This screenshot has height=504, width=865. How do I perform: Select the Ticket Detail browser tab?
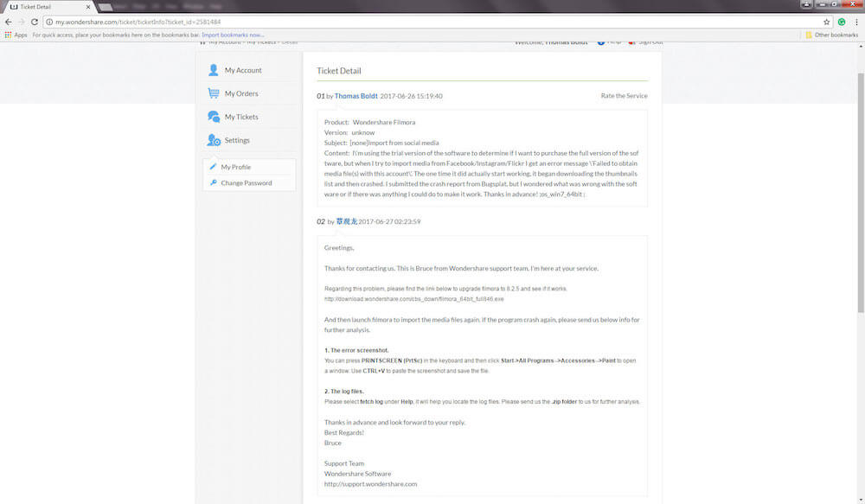[48, 7]
